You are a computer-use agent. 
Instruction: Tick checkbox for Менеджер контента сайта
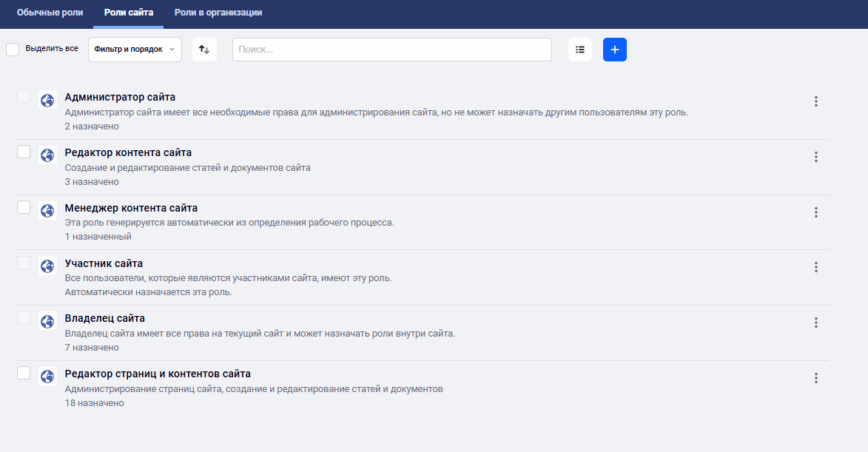(x=23, y=207)
